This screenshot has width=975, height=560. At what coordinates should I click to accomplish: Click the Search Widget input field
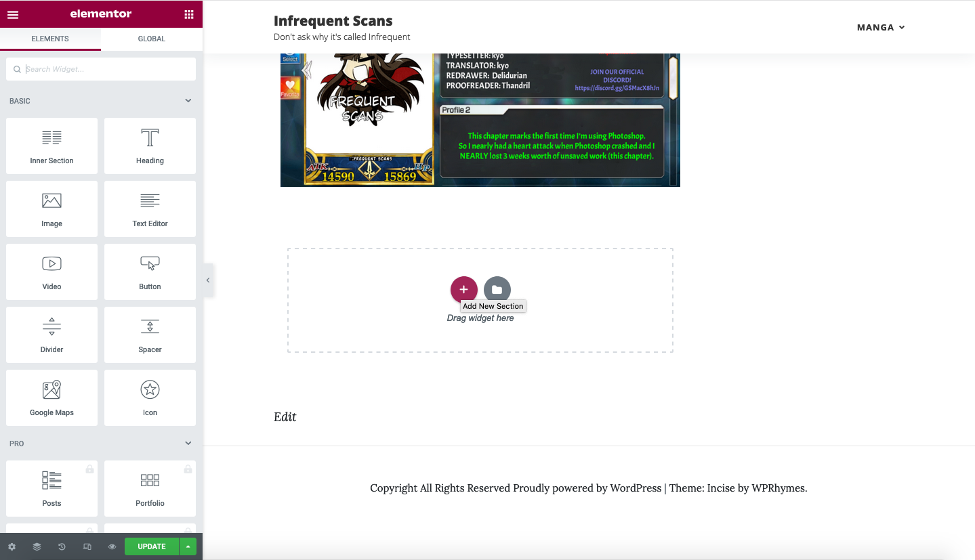(101, 69)
